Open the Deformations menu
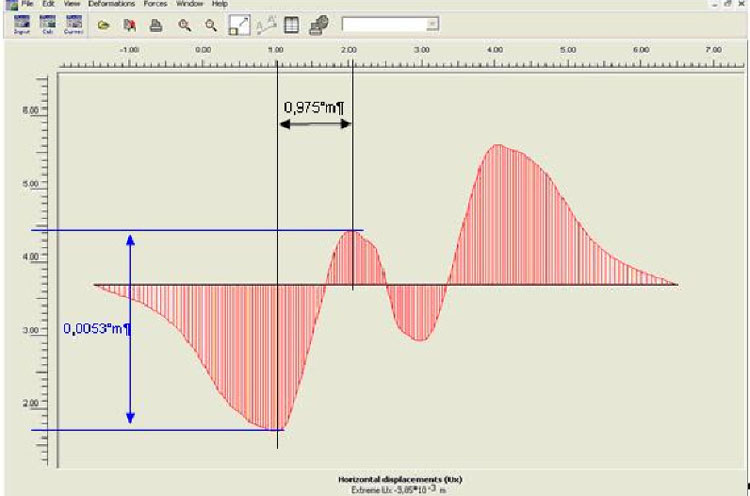Screen dimensions: 750x496 (x=111, y=4)
